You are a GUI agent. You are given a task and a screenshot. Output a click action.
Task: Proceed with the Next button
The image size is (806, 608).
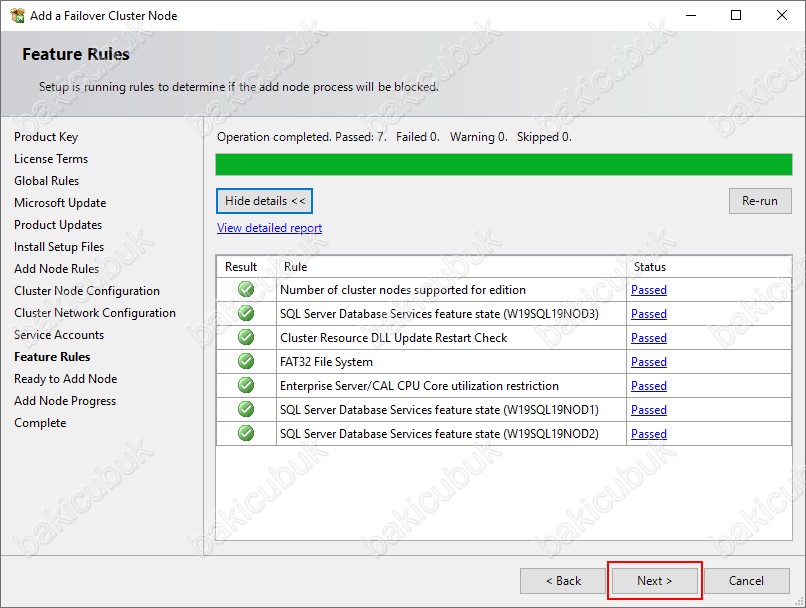click(x=654, y=581)
